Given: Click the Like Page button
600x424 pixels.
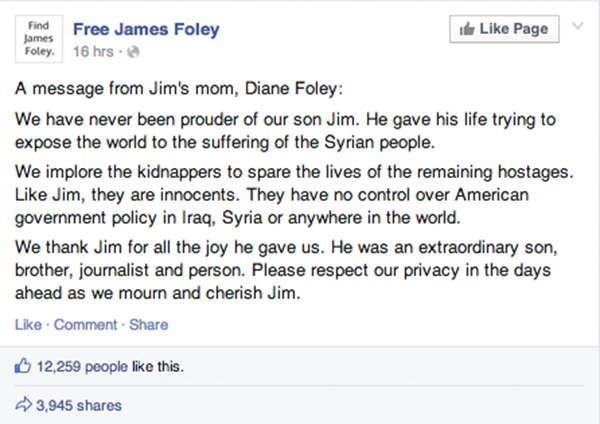Looking at the screenshot, I should tap(504, 29).
